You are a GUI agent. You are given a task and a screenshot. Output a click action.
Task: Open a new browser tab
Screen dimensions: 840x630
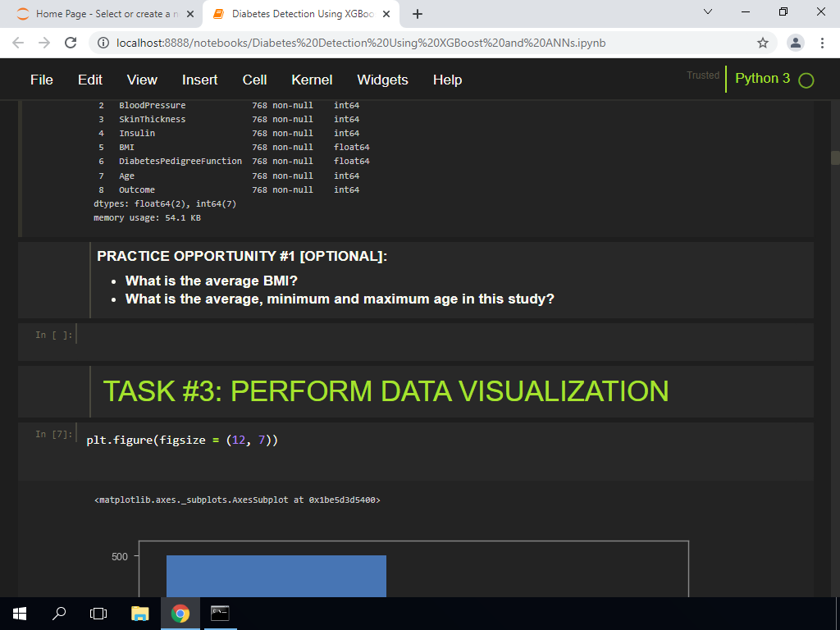pos(418,15)
